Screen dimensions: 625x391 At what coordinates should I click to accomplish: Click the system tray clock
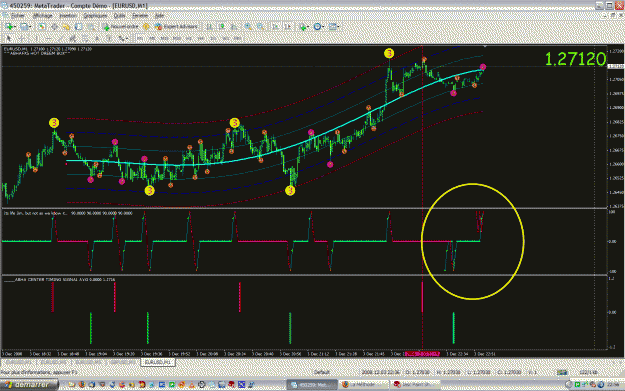[612, 385]
